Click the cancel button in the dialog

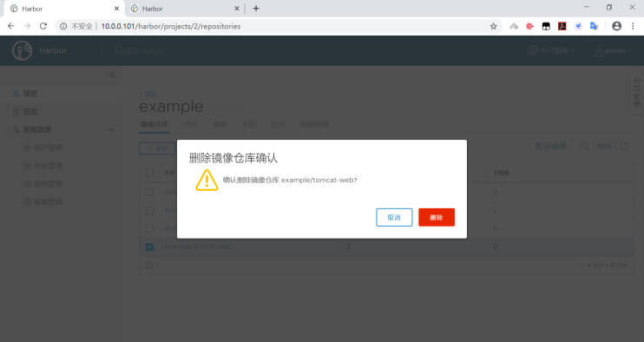coord(394,217)
